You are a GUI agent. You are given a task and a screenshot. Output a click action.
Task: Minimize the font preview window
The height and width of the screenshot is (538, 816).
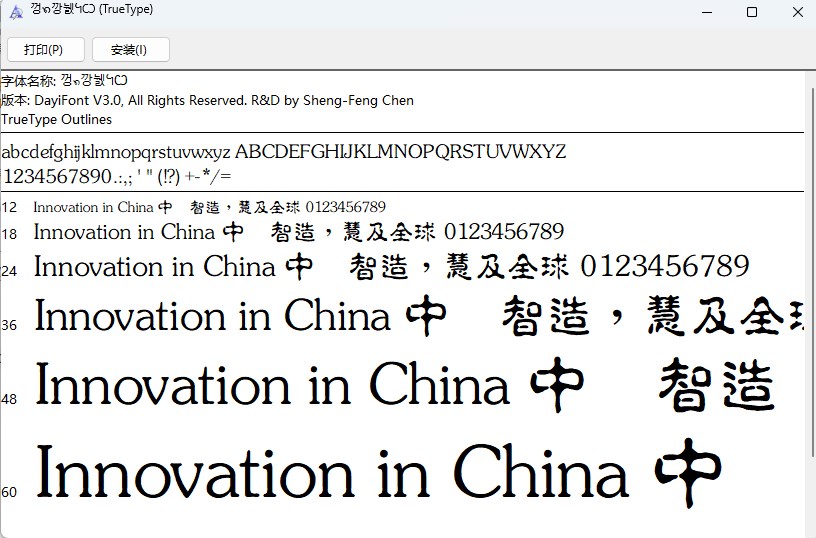(706, 12)
